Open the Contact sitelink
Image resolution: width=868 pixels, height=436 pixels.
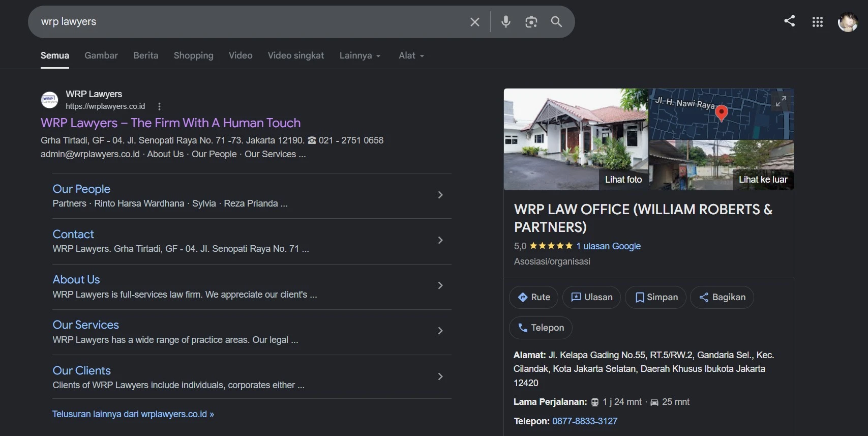[x=73, y=234]
